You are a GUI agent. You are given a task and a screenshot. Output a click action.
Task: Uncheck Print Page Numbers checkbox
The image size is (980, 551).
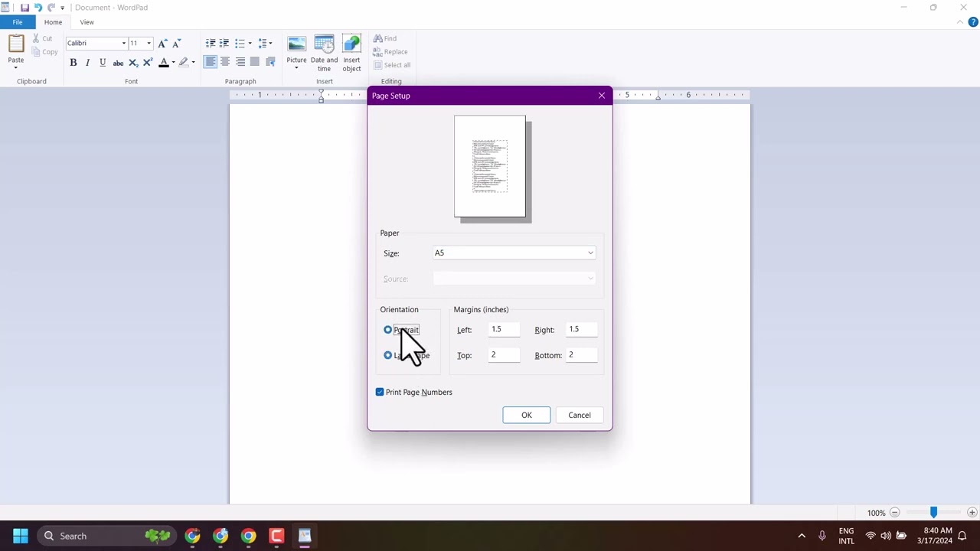point(380,392)
